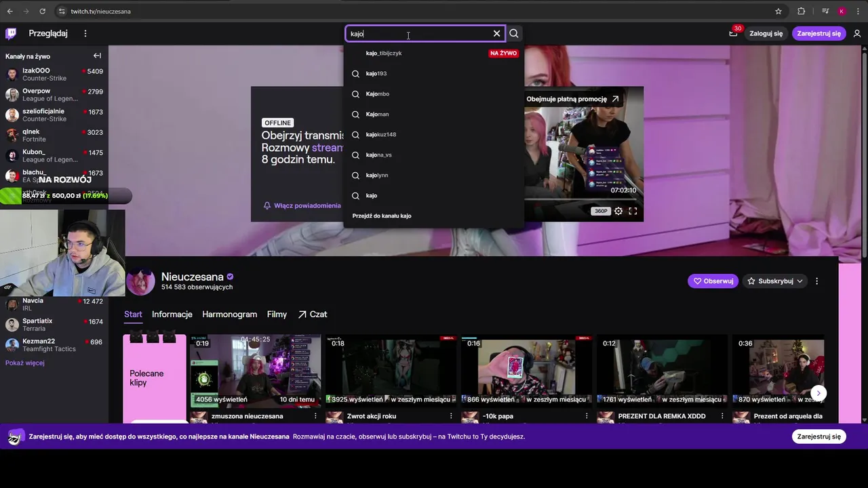Select the kajo193 search suggestion
This screenshot has width=868, height=488.
(x=434, y=73)
